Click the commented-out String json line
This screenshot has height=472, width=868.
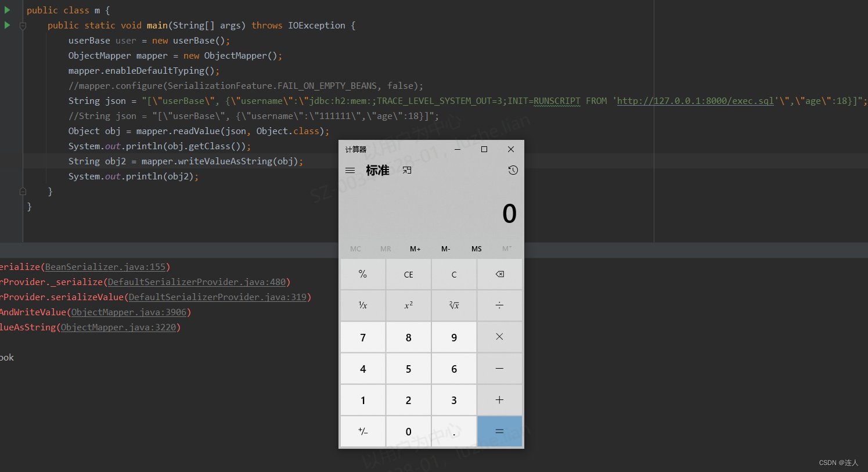tap(254, 116)
